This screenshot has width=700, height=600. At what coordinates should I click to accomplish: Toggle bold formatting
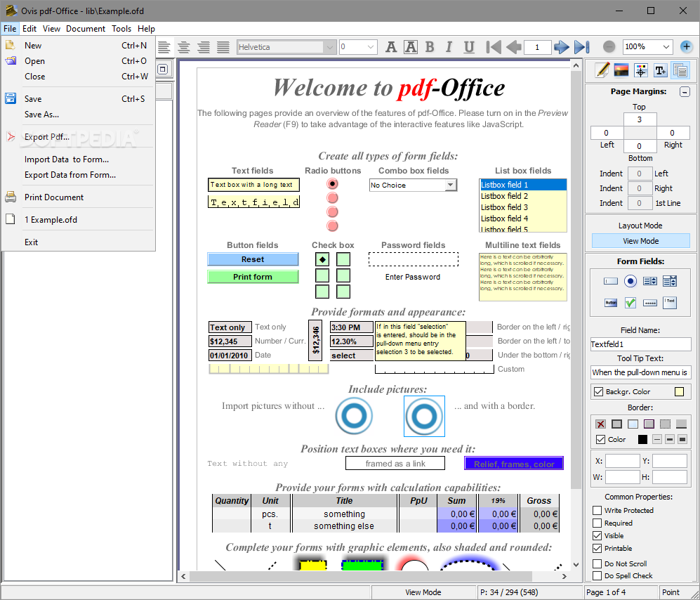click(430, 47)
